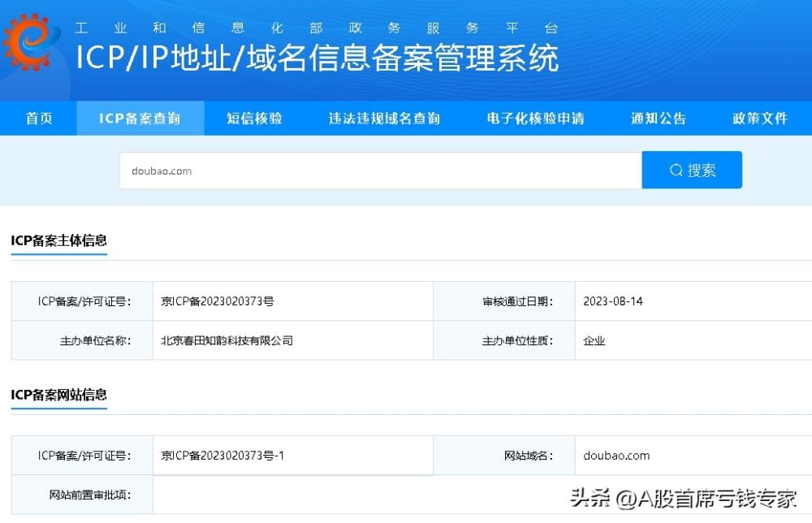812x523 pixels.
Task: Switch to the ICP备案查询 tab
Action: pyautogui.click(x=140, y=118)
